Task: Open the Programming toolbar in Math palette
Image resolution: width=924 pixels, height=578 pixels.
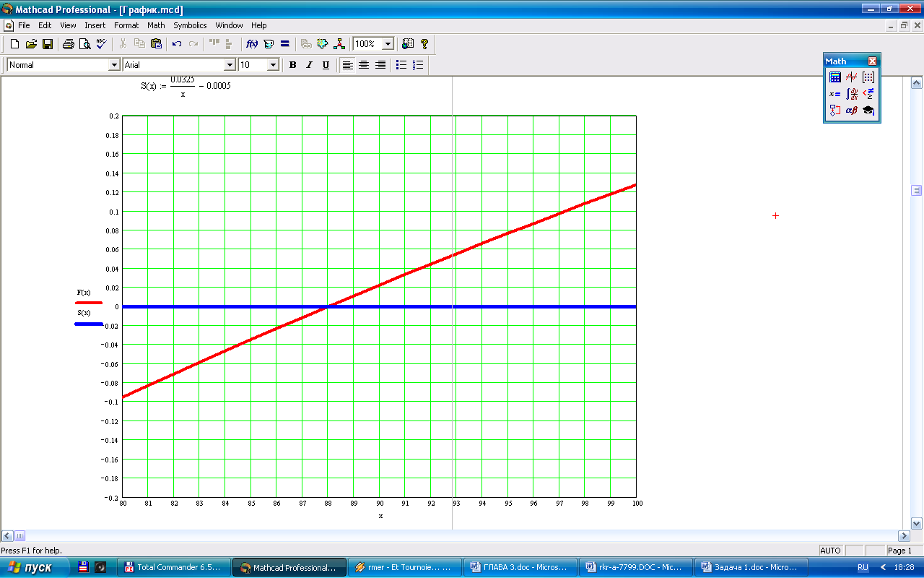Action: pyautogui.click(x=835, y=111)
